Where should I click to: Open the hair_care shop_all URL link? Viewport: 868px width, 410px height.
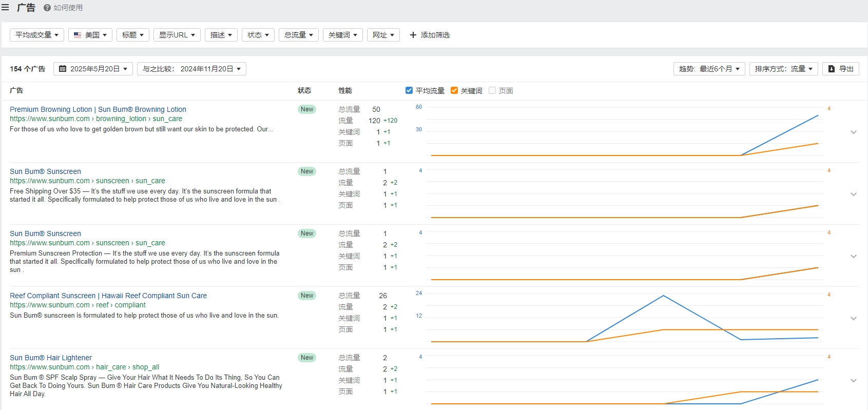[x=85, y=367]
